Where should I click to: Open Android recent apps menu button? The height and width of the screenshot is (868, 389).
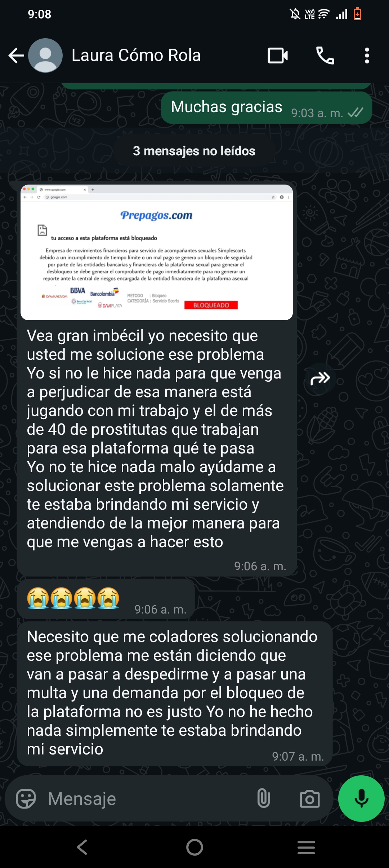click(306, 847)
